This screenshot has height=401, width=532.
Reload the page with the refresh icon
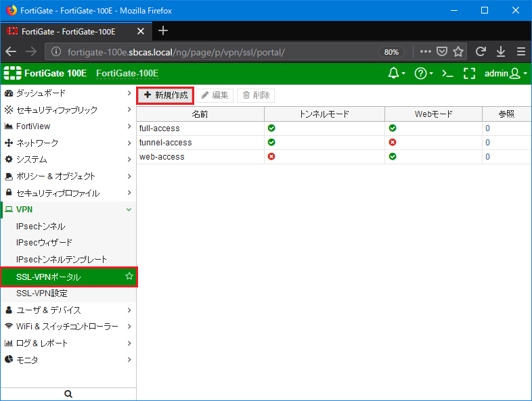[481, 51]
